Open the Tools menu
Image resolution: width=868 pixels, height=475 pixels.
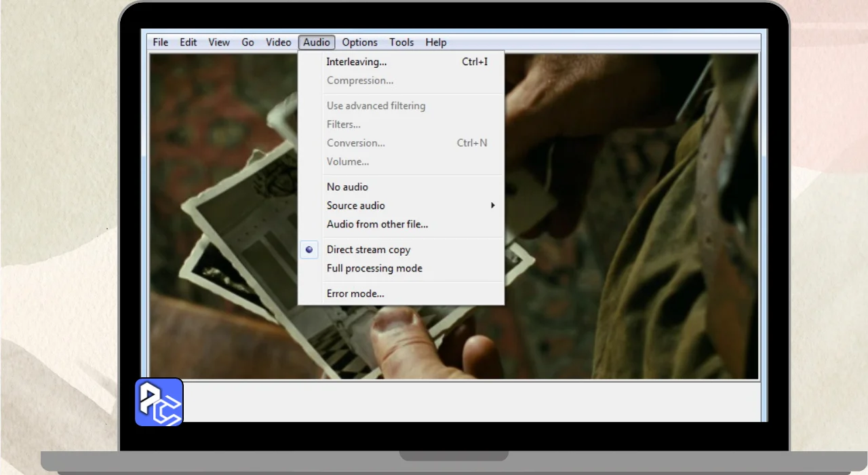(401, 42)
